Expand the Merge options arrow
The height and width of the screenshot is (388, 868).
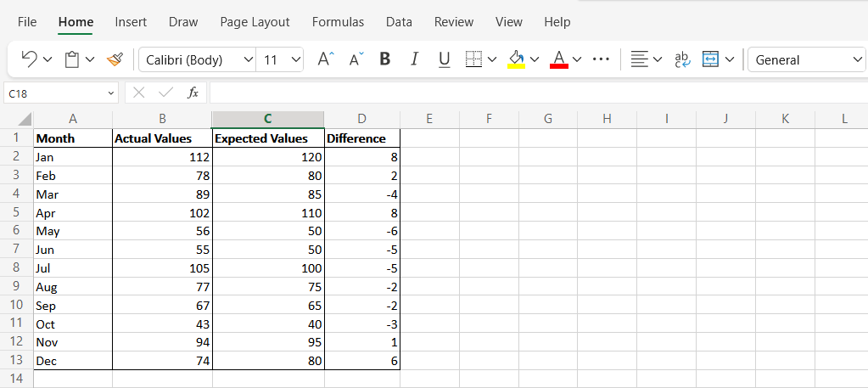(x=729, y=59)
